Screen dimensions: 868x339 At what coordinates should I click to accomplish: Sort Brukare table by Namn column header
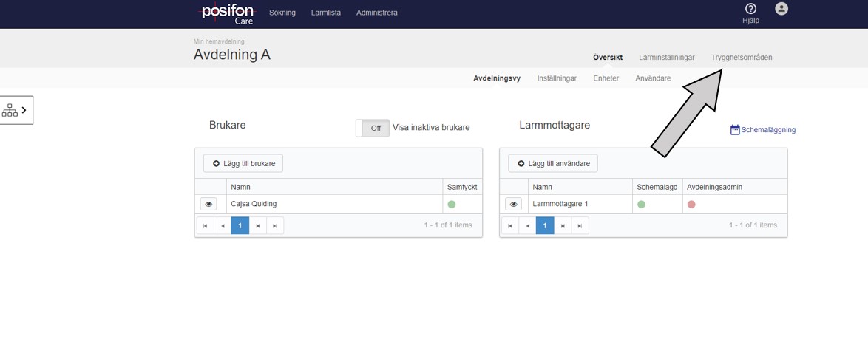241,187
